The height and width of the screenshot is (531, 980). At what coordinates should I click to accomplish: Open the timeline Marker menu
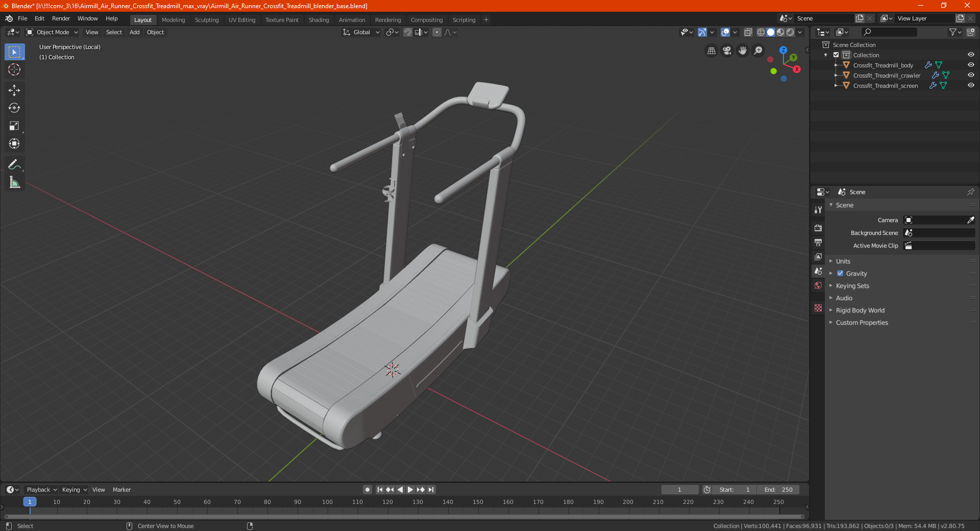pyautogui.click(x=121, y=490)
